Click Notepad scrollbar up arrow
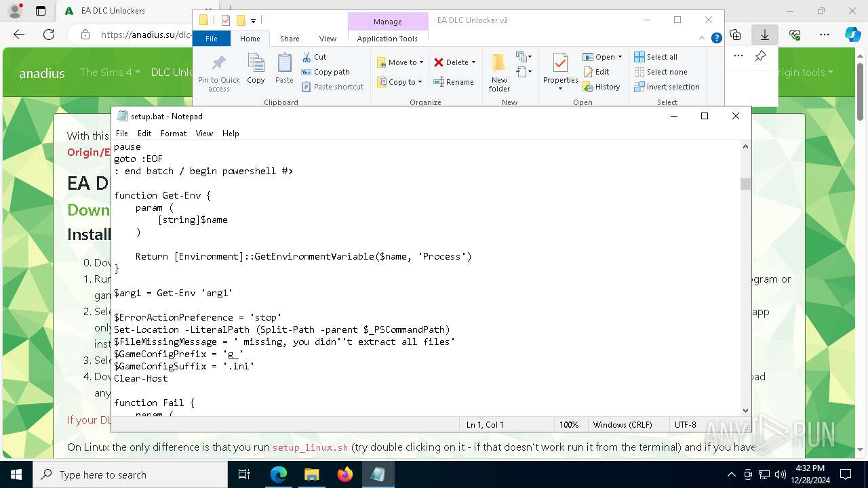 (746, 146)
